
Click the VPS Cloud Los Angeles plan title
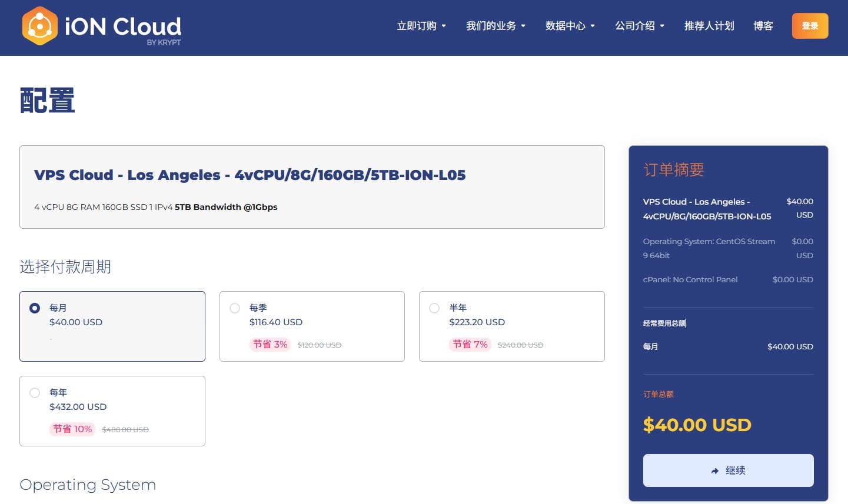[x=250, y=175]
